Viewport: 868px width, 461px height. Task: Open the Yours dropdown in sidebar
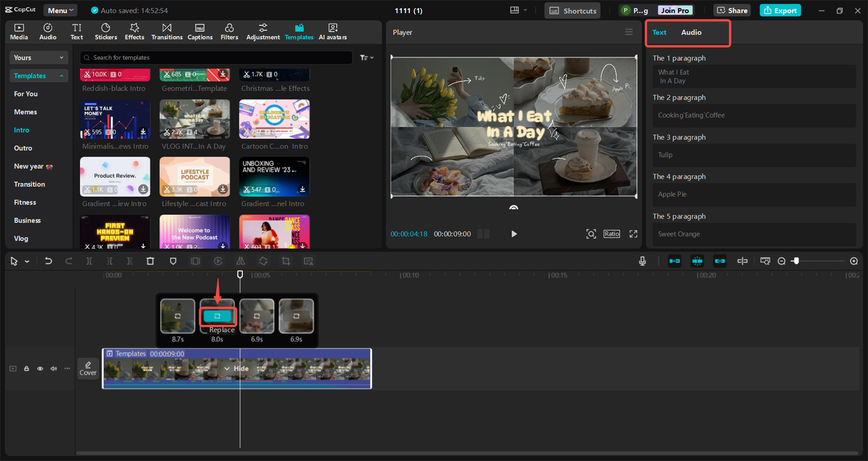39,58
